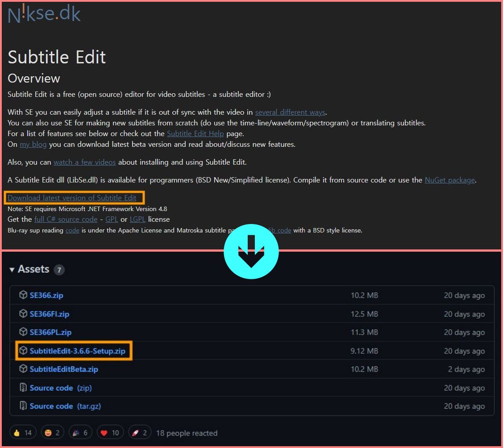This screenshot has width=503, height=448.
Task: Open the LGPL license link
Action: [x=137, y=220]
